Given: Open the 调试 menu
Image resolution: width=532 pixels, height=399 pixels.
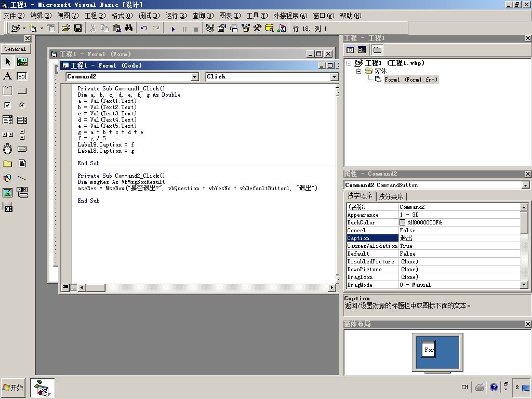Looking at the screenshot, I should [149, 16].
